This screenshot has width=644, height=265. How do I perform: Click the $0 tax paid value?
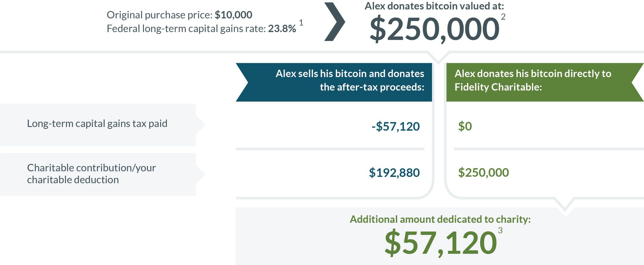(465, 126)
